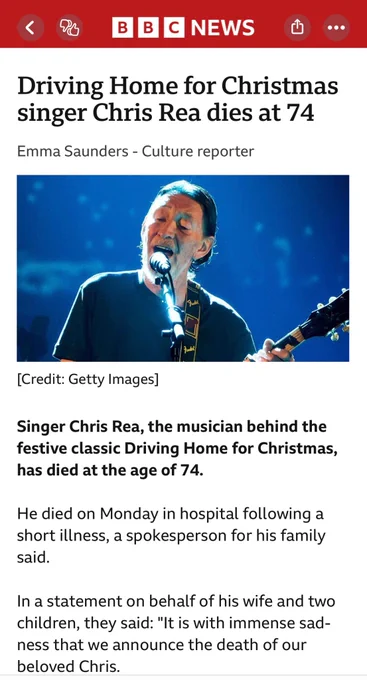Open the thumbs up/down feedback icon
This screenshot has height=680, width=367.
(69, 28)
